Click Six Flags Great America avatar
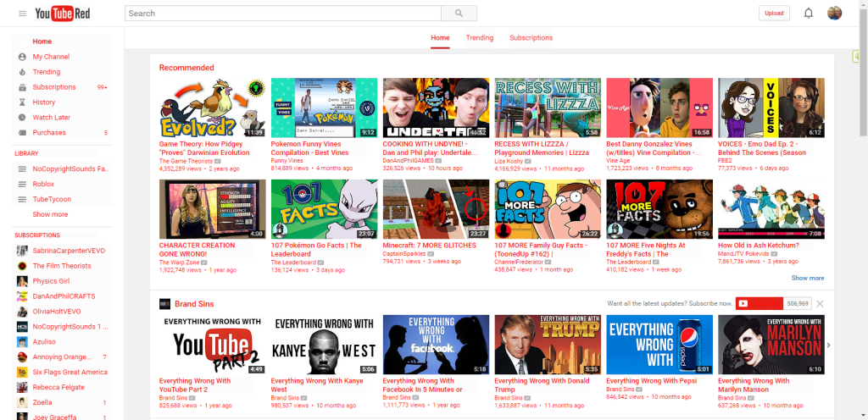 [22, 373]
